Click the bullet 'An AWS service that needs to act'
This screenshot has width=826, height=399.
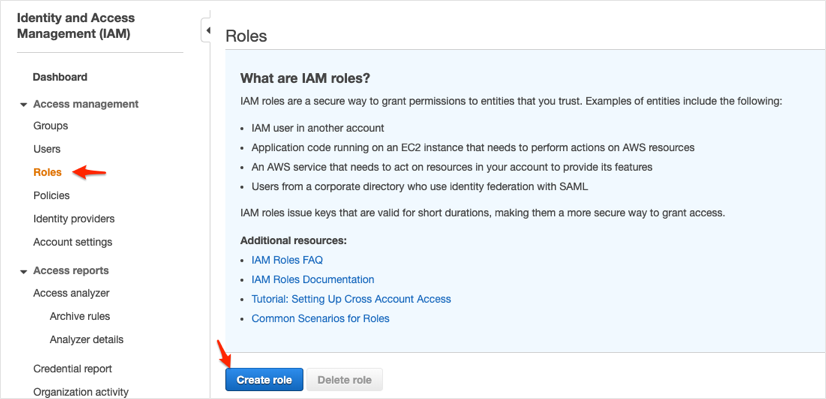452,167
